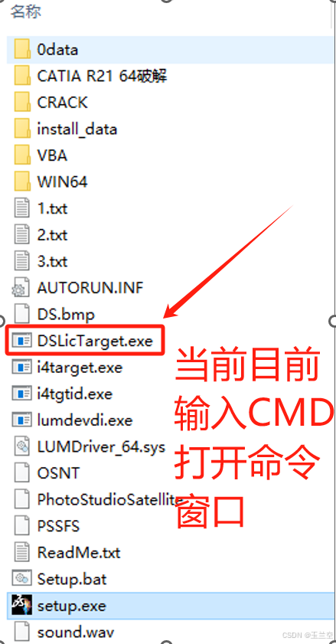Select the AUTORUN.INF gear file icon
The height and width of the screenshot is (644, 336).
tap(21, 287)
